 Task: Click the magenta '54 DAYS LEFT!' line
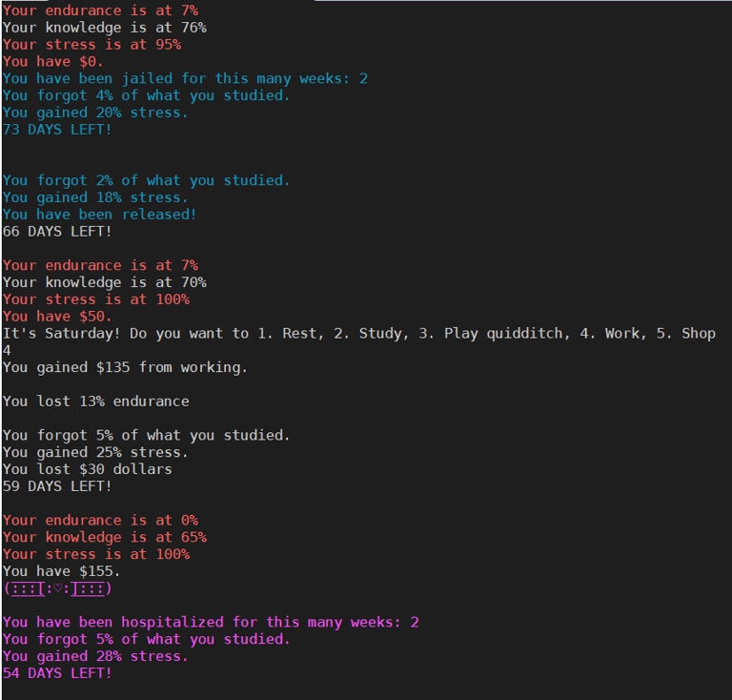(57, 673)
